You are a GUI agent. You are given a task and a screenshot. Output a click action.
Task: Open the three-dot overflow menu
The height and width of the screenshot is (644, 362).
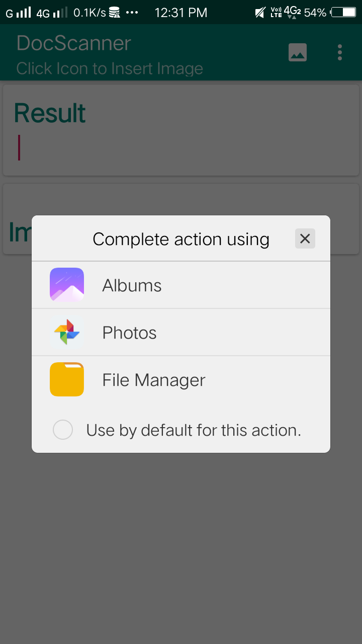(339, 52)
